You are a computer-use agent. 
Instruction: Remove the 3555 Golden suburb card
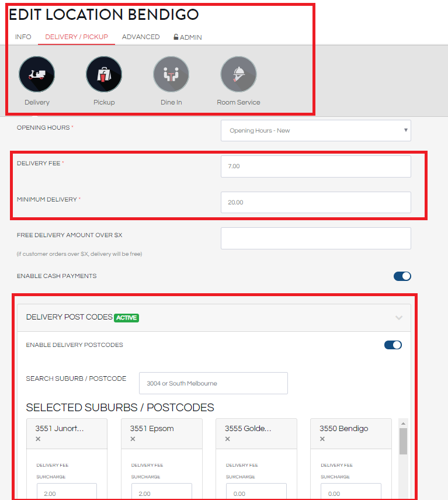coord(227,439)
